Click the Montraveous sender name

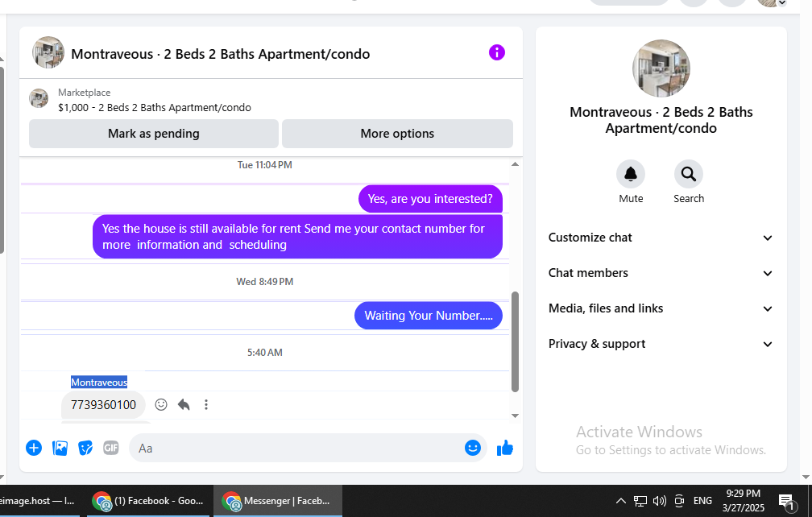coord(99,383)
